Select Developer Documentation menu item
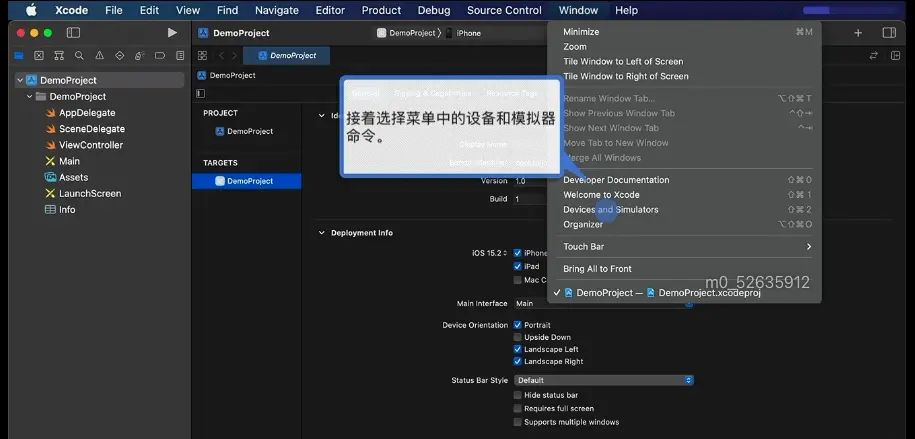The width and height of the screenshot is (915, 439). tap(684, 180)
